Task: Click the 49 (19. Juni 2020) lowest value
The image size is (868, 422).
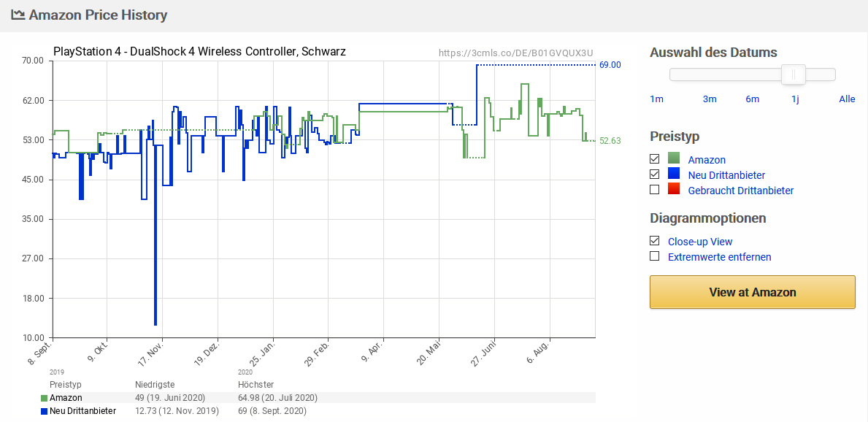Action: pos(170,398)
